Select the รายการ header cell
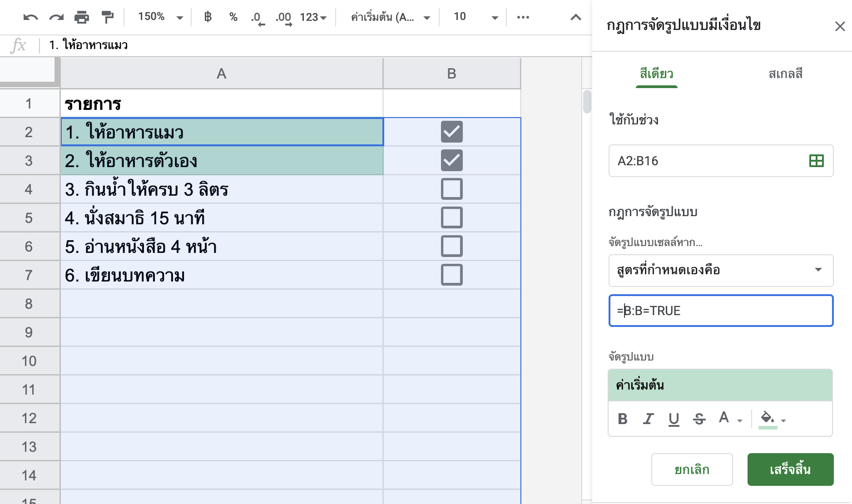 pyautogui.click(x=222, y=104)
